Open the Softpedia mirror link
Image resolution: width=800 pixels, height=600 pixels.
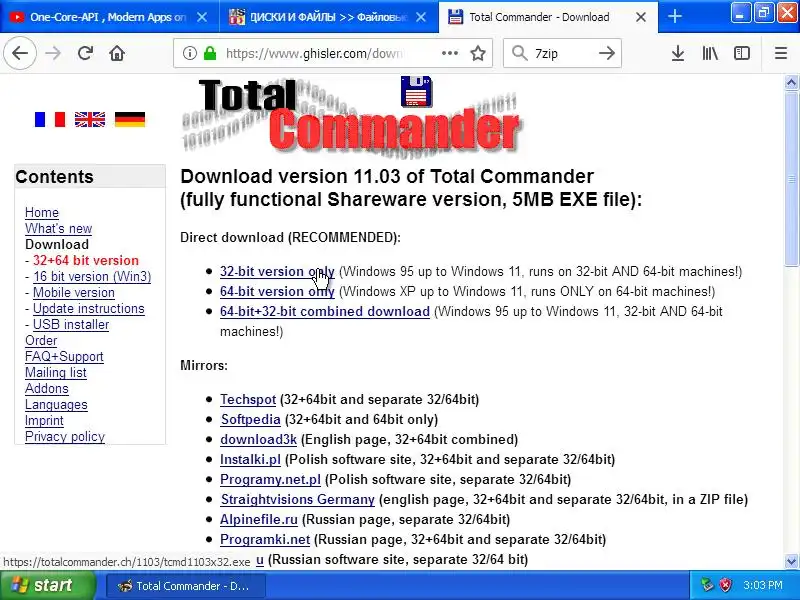(251, 419)
